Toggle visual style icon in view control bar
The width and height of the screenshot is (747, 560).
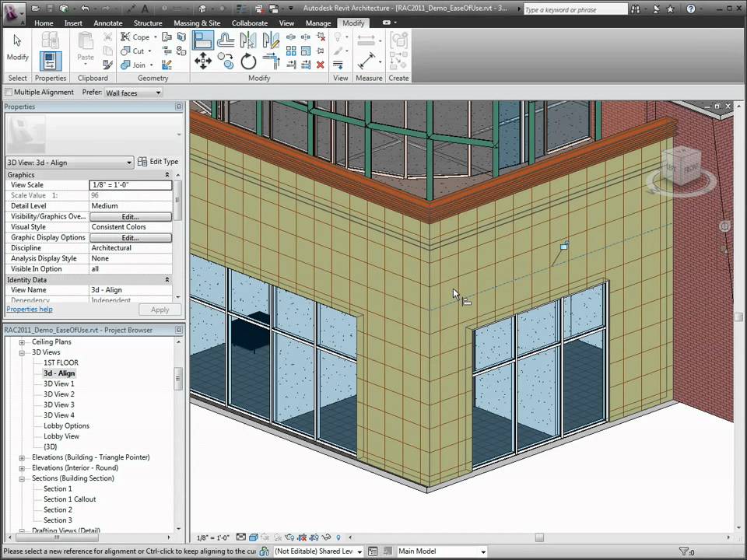254,537
